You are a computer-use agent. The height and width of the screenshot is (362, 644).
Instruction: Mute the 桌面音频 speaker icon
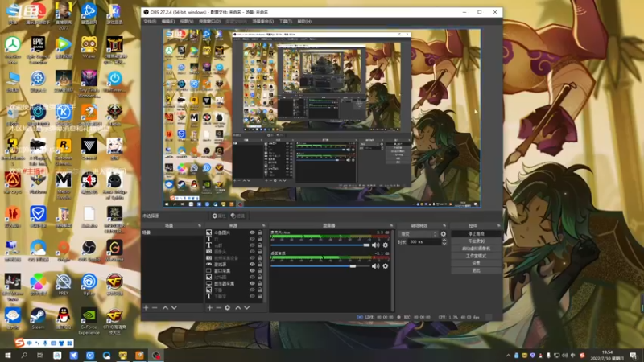(x=375, y=266)
